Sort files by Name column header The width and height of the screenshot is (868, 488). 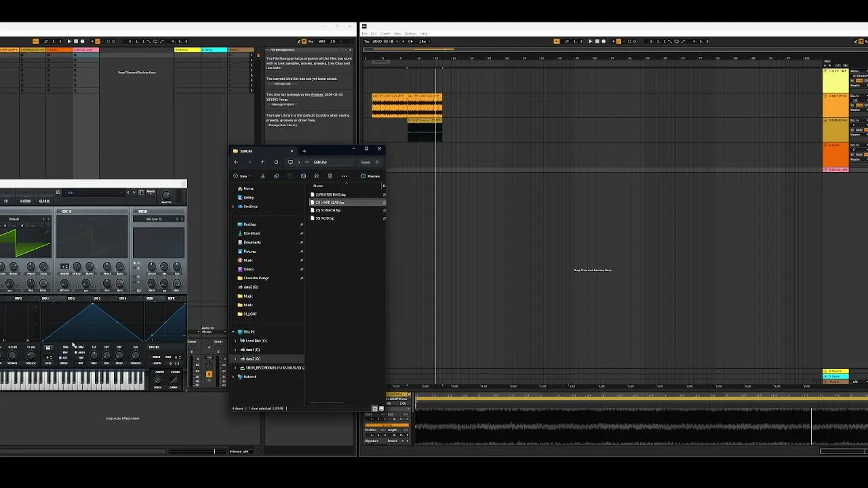[x=318, y=186]
